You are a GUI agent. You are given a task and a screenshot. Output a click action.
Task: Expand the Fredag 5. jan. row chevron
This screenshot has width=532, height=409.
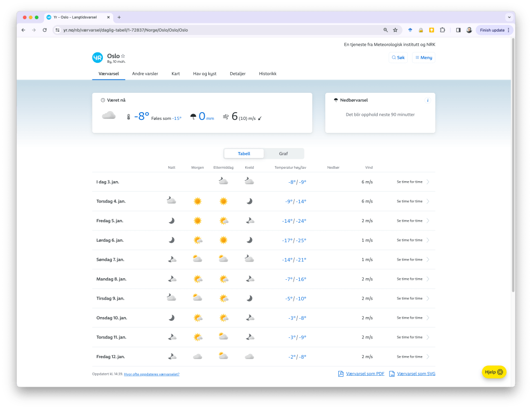tap(428, 221)
